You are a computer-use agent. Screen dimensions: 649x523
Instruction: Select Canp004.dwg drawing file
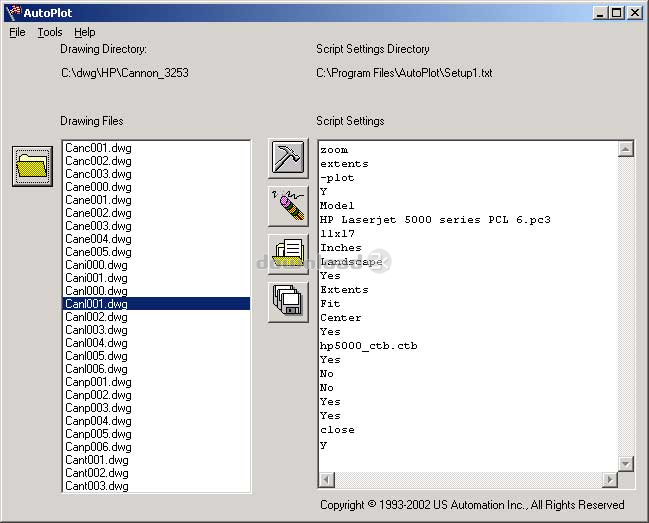(98, 421)
